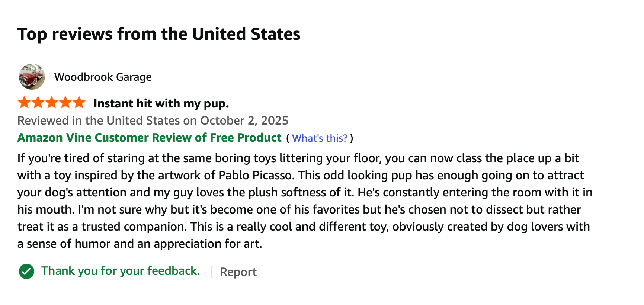Click the vertical divider beside Report
The height and width of the screenshot is (305, 644).
[x=211, y=272]
